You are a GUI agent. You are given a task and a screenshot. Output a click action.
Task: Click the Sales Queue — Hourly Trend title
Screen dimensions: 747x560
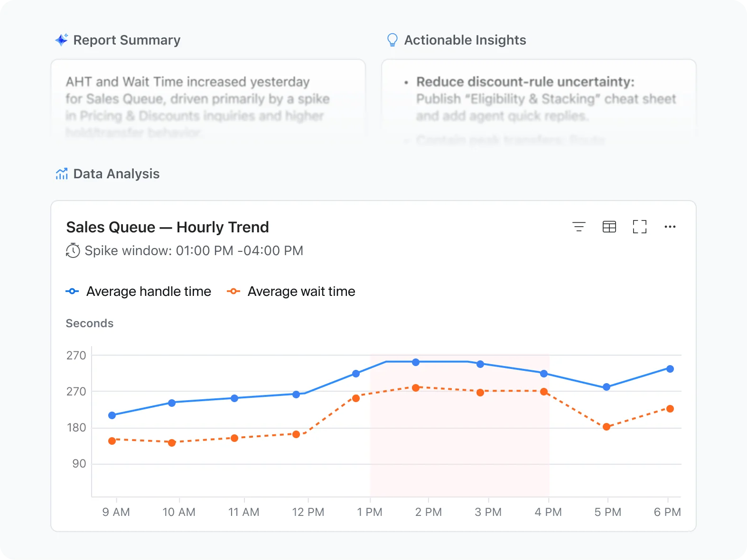point(168,227)
